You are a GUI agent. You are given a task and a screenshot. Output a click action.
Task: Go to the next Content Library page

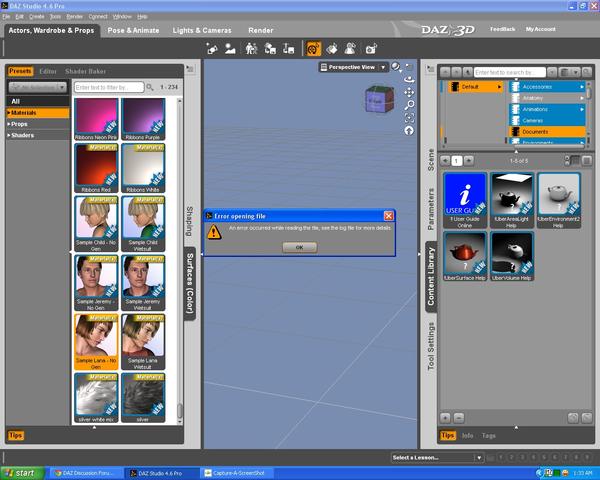click(x=469, y=160)
